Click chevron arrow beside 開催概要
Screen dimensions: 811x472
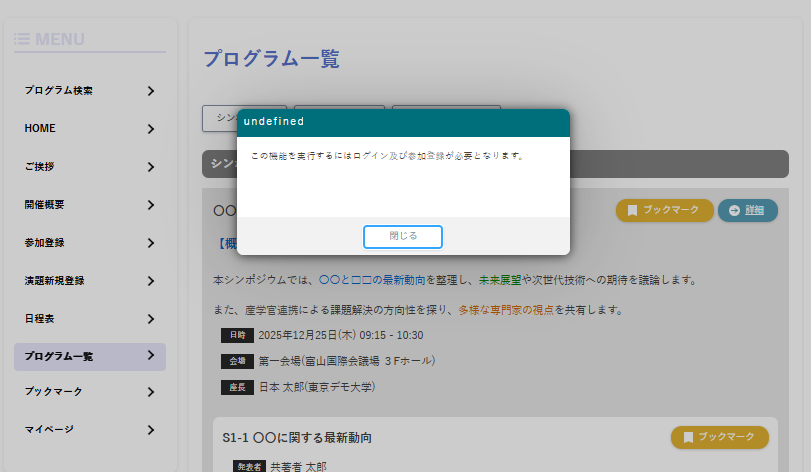150,205
